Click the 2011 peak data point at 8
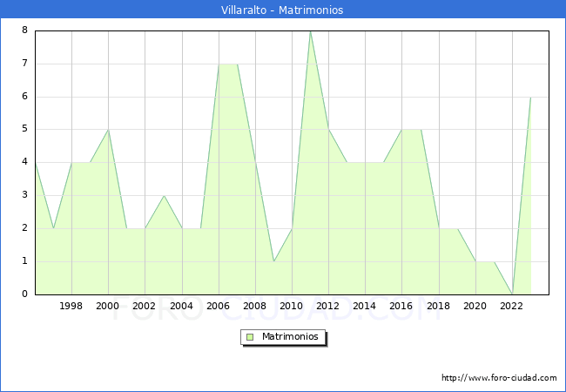Screen dimensions: 566x392 click(311, 31)
